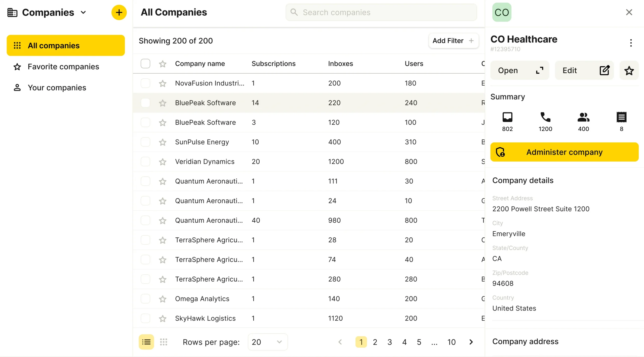Open the Rows per page dropdown
This screenshot has height=357, width=644.
tap(267, 342)
